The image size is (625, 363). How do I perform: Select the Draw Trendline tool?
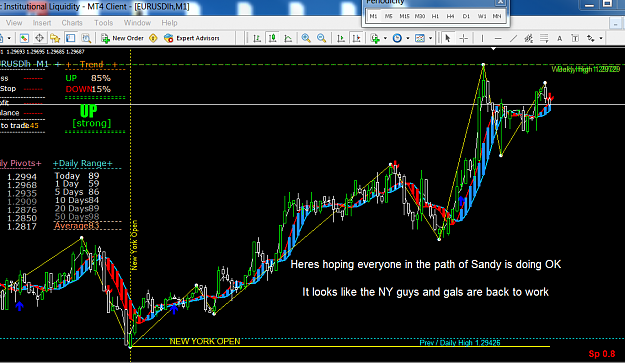click(x=513, y=38)
